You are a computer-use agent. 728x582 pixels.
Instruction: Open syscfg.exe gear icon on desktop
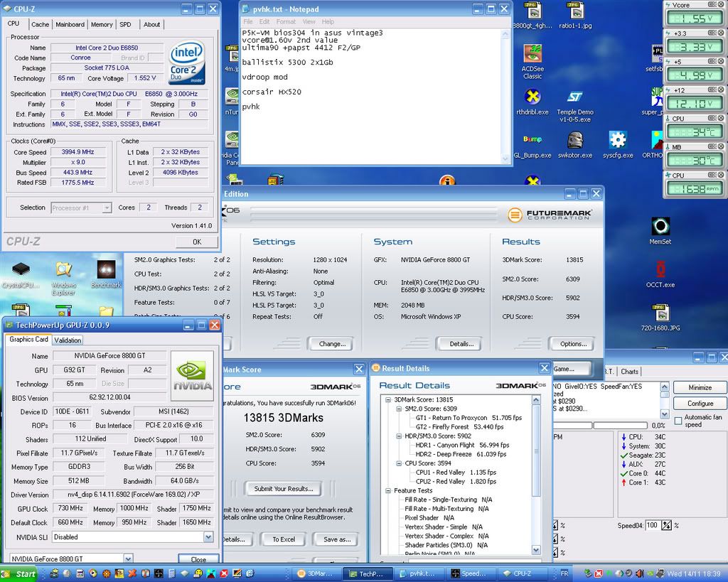(618, 140)
